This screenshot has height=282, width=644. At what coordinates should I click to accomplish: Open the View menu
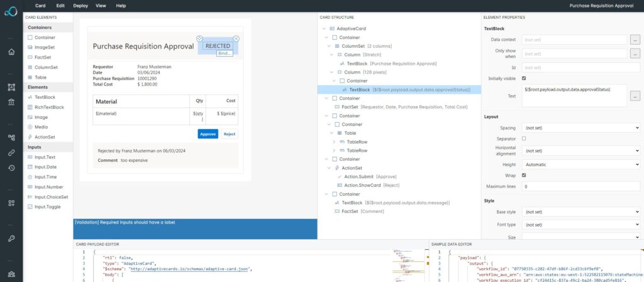101,6
